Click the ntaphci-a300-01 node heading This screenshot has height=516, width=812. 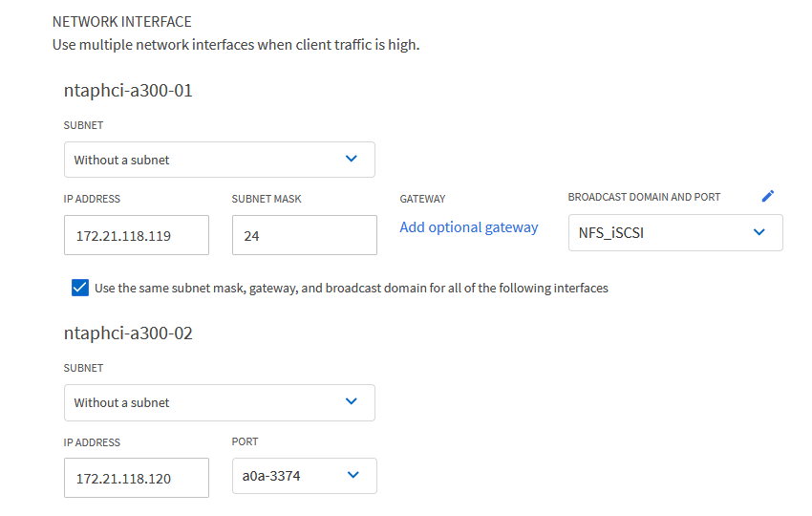coord(129,92)
